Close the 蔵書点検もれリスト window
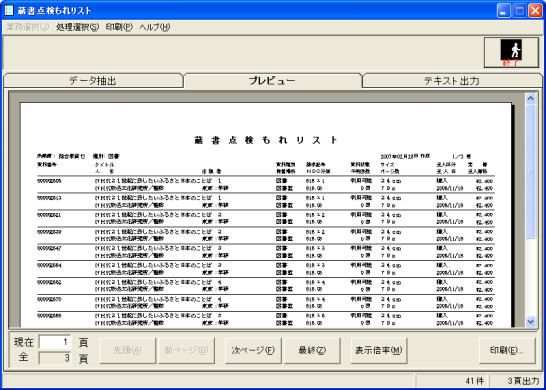Viewport: 546px width, 390px height. [535, 11]
